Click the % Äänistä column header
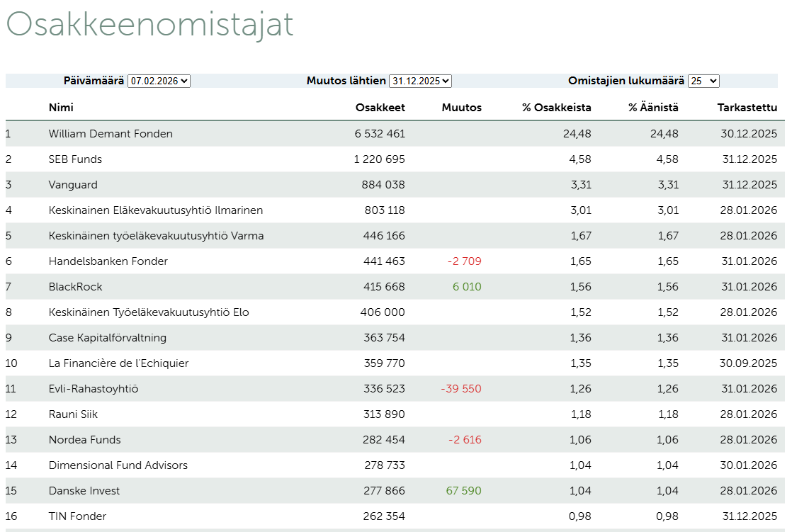 click(x=653, y=108)
